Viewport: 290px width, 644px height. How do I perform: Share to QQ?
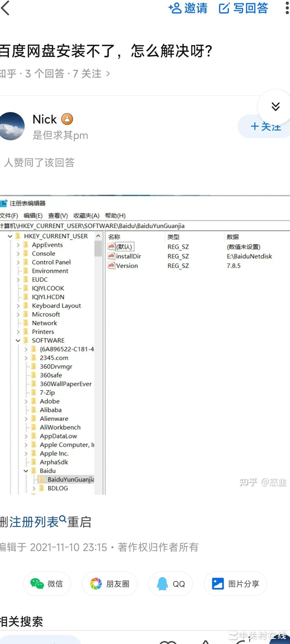171,584
